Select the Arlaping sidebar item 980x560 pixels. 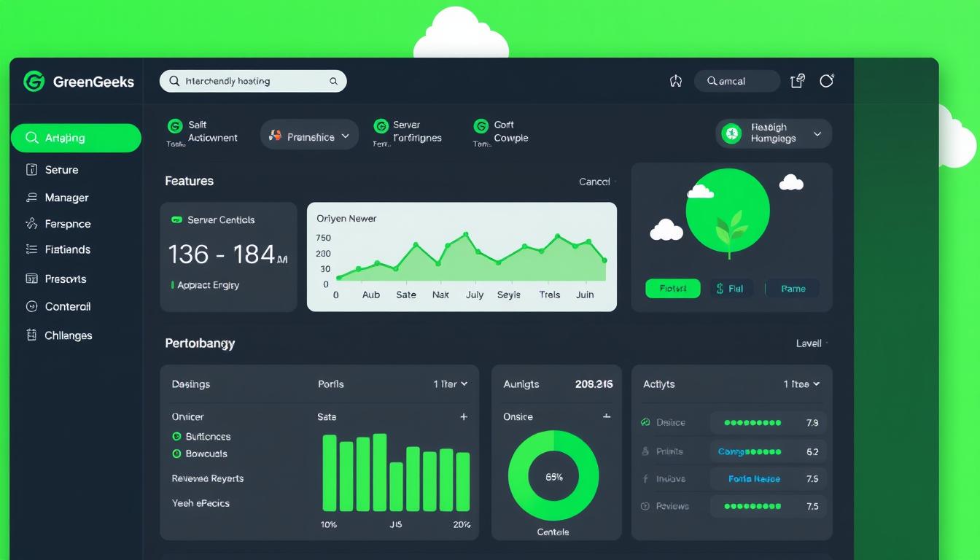click(76, 138)
